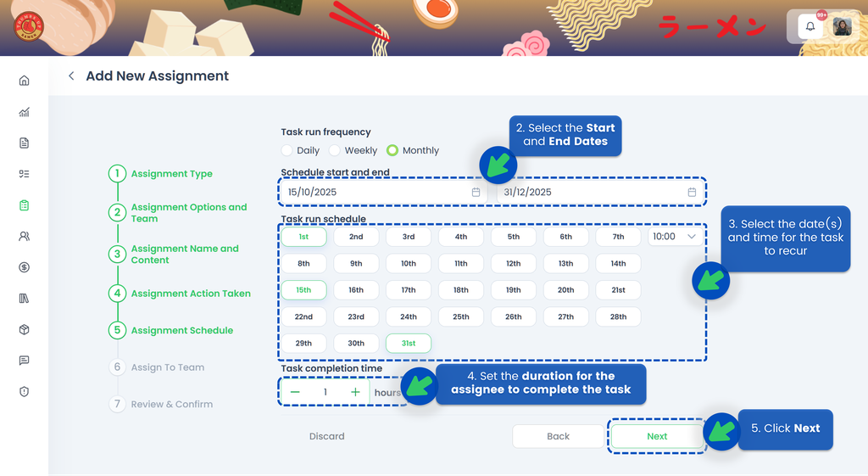Open the document sidebar icon

pos(24,143)
